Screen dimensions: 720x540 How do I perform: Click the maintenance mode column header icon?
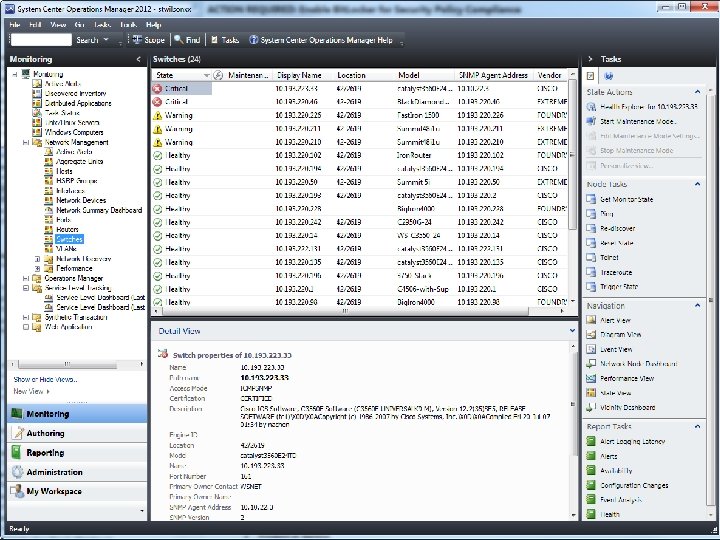tap(219, 75)
